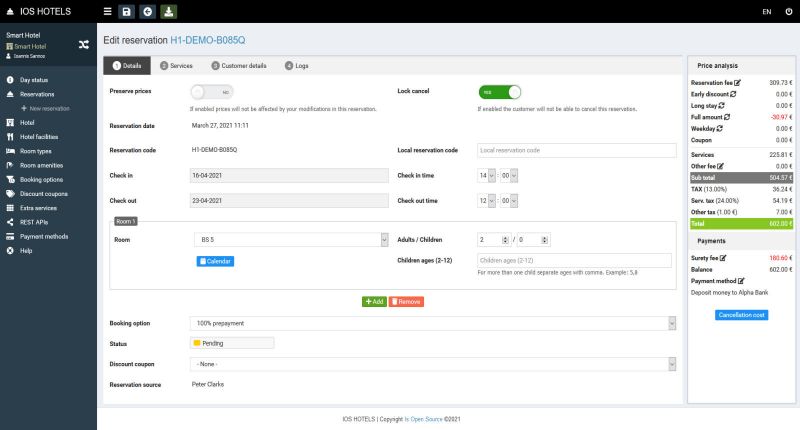Toggle the hamburger sidebar menu
The height and width of the screenshot is (430, 800).
click(x=107, y=11)
